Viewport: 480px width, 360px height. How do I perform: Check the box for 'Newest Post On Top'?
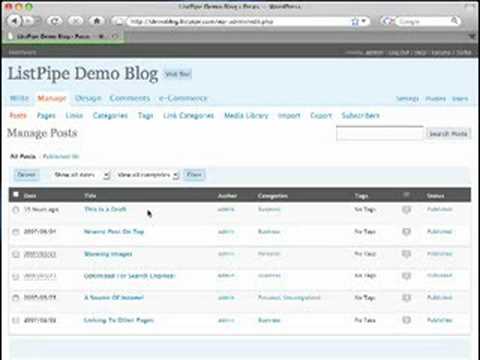coord(16,232)
